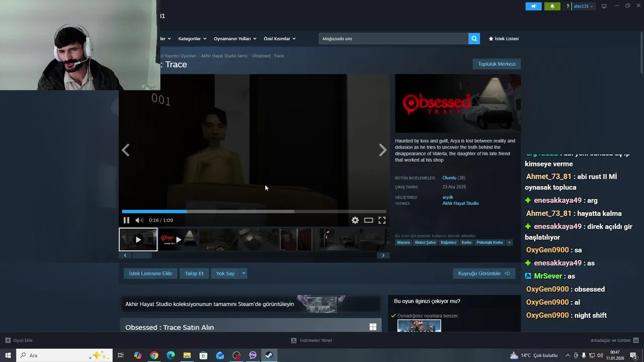
Task: Expand the Özel Kısımlar menu
Action: (x=279, y=39)
